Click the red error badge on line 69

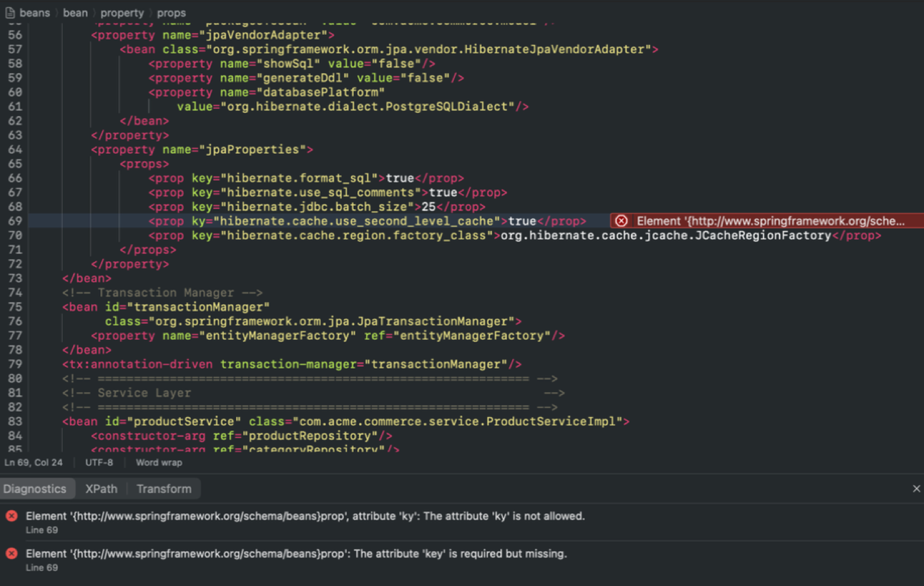tap(620, 220)
